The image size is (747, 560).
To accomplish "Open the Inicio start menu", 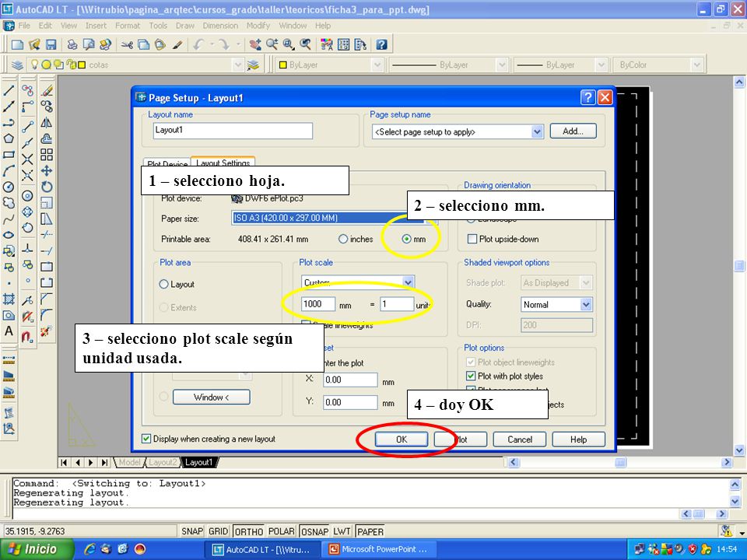I will (37, 550).
